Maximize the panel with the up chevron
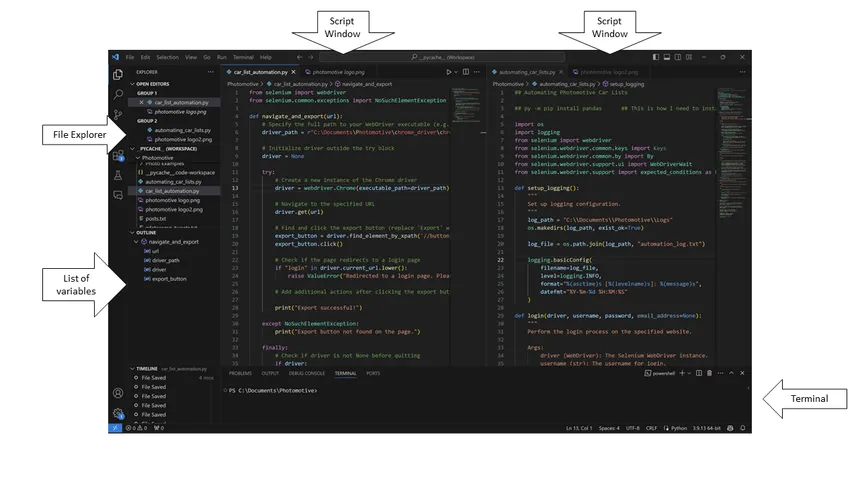The height and width of the screenshot is (484, 860). 731,373
